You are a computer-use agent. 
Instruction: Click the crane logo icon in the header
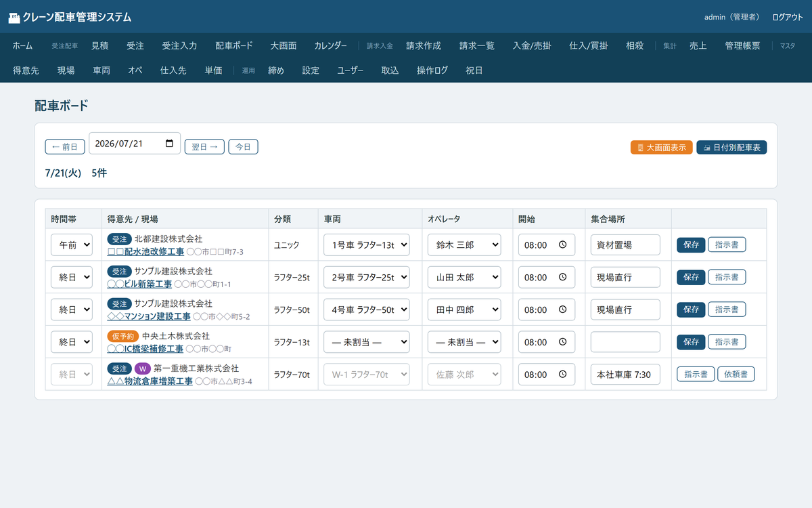[14, 18]
